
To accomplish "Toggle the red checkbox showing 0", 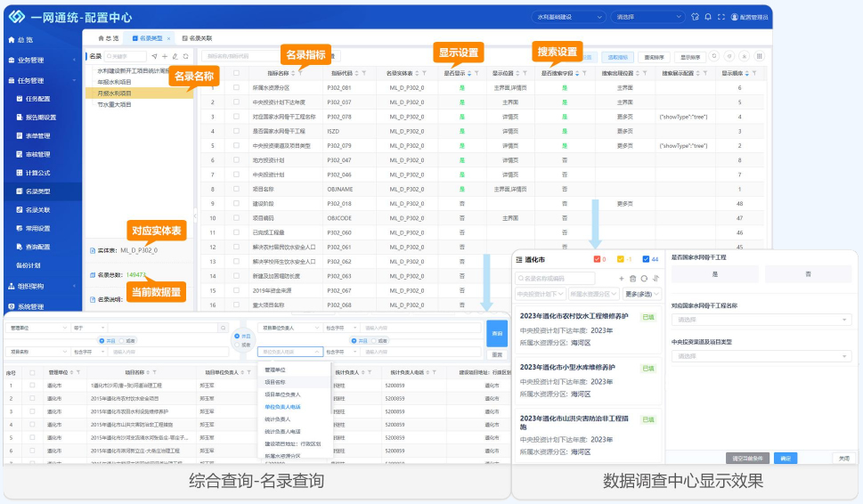I will (x=597, y=260).
